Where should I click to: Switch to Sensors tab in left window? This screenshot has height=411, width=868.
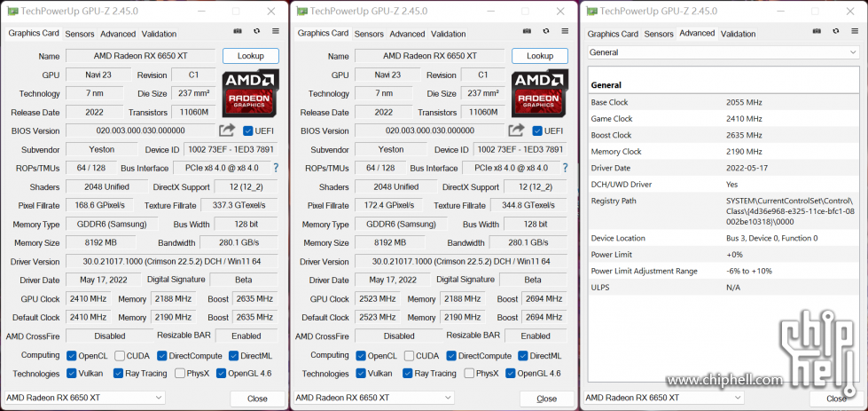[80, 34]
